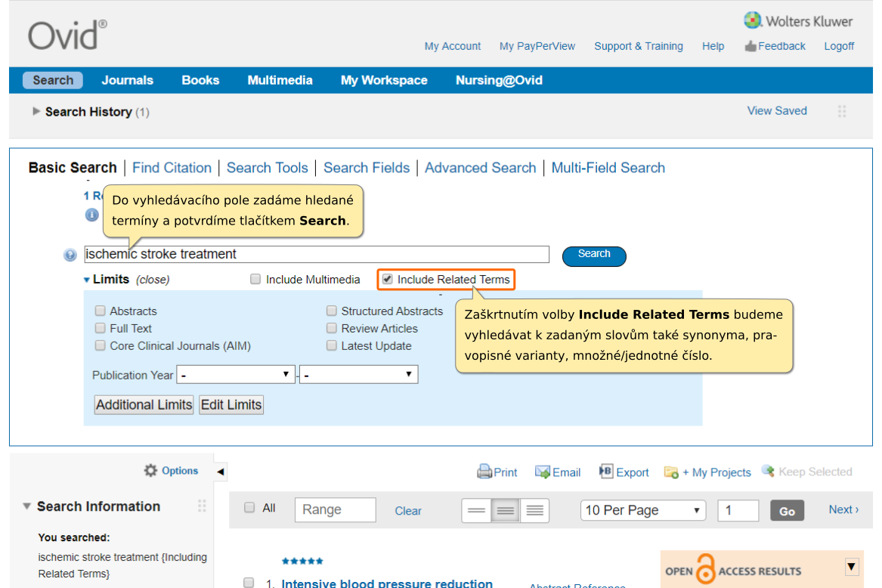This screenshot has width=882, height=588.
Task: Collapse sidebar with the left arrow icon
Action: 221,472
